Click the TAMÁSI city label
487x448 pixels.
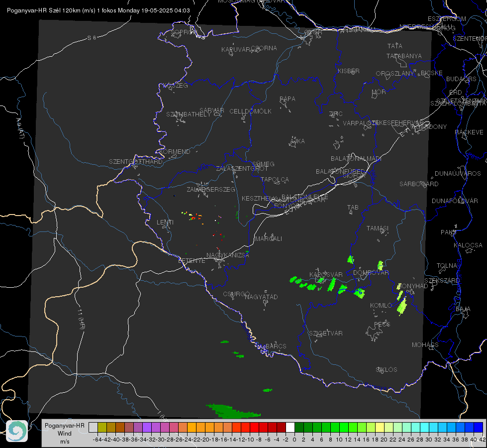tap(378, 228)
